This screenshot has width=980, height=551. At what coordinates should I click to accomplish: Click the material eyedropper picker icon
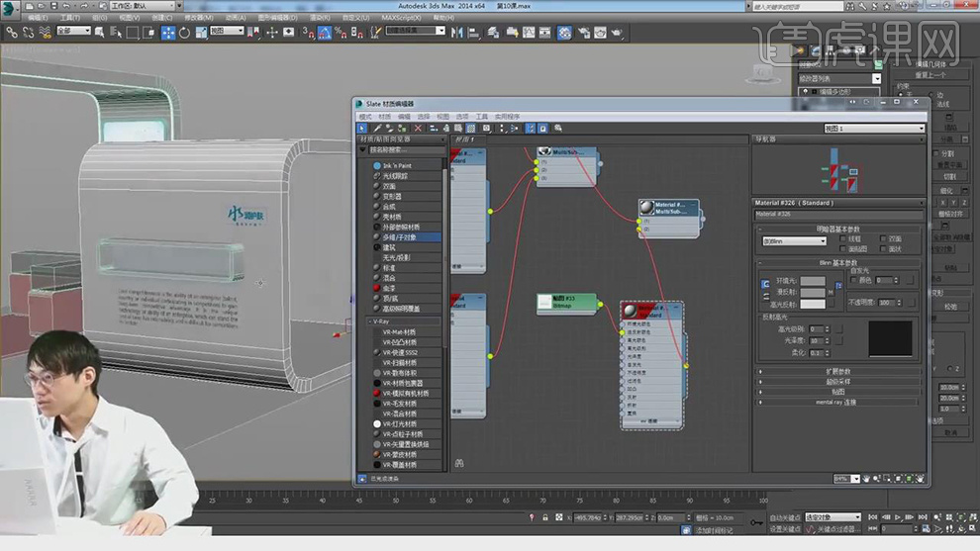[376, 128]
